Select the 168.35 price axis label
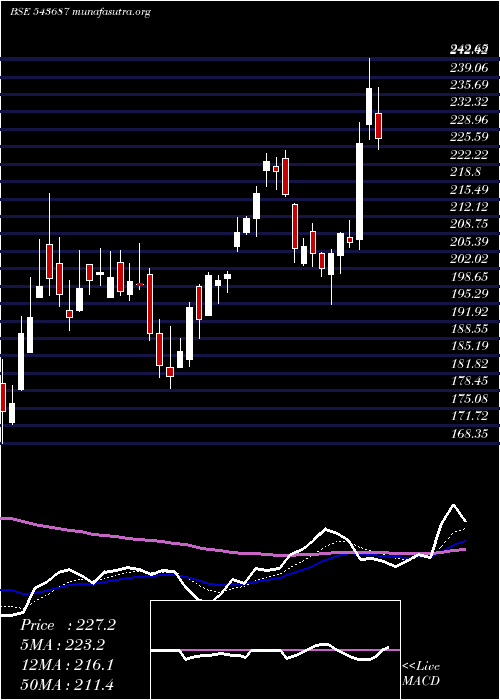 click(x=470, y=433)
